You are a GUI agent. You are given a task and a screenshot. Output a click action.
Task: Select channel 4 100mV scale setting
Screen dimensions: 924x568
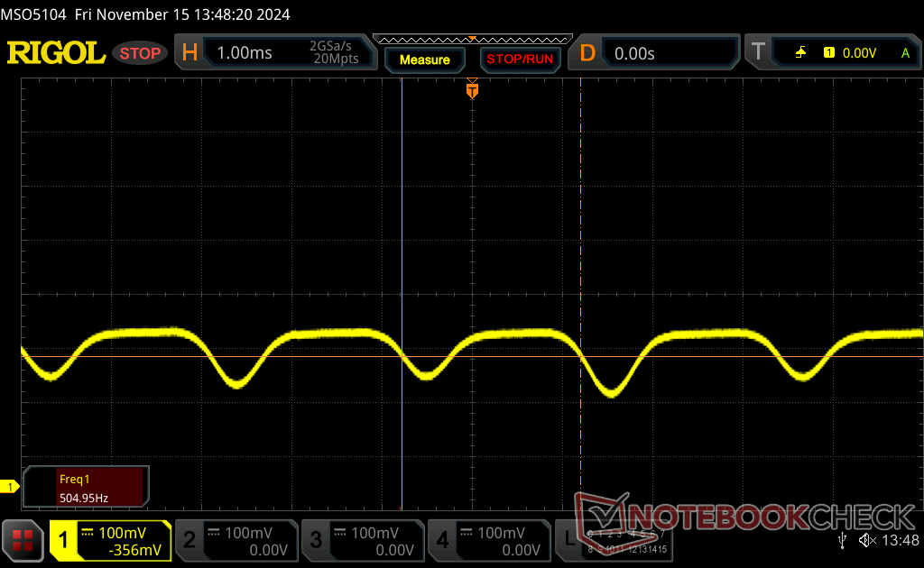(x=501, y=533)
